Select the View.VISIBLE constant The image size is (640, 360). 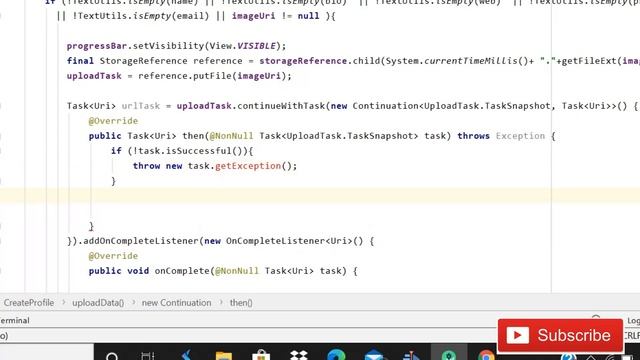tap(242, 46)
